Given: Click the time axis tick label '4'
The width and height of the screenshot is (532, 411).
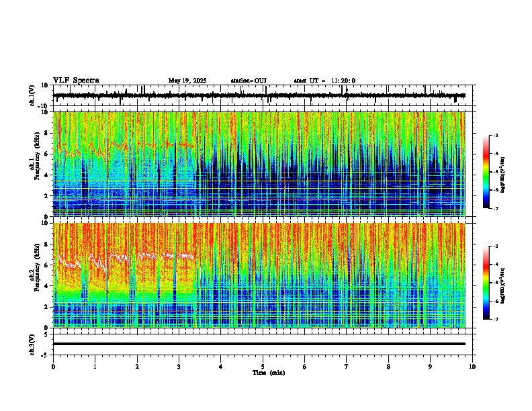Looking at the screenshot, I should click(x=221, y=367).
